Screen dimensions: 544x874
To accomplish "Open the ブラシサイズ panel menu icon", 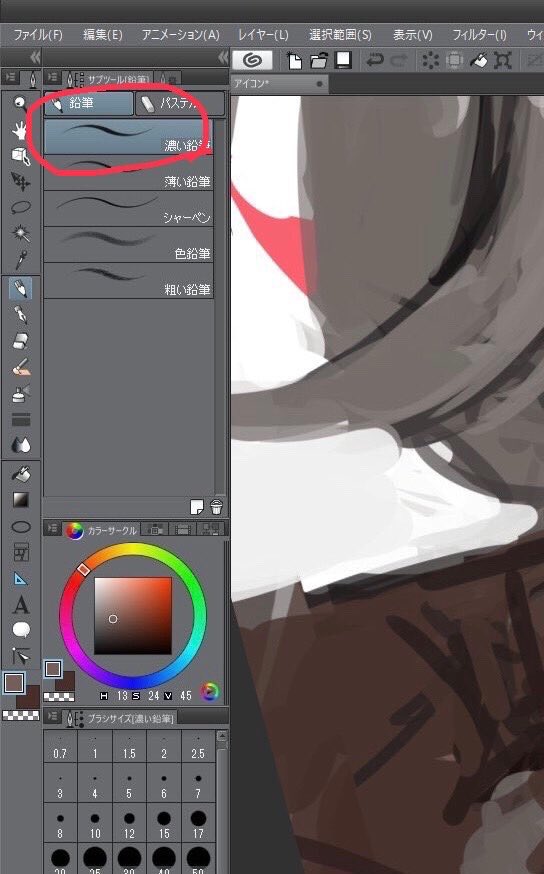I will (53, 716).
